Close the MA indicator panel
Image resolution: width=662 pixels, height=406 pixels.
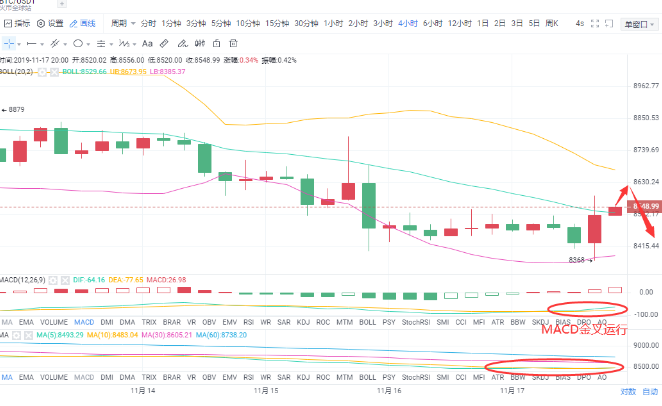(x=28, y=336)
